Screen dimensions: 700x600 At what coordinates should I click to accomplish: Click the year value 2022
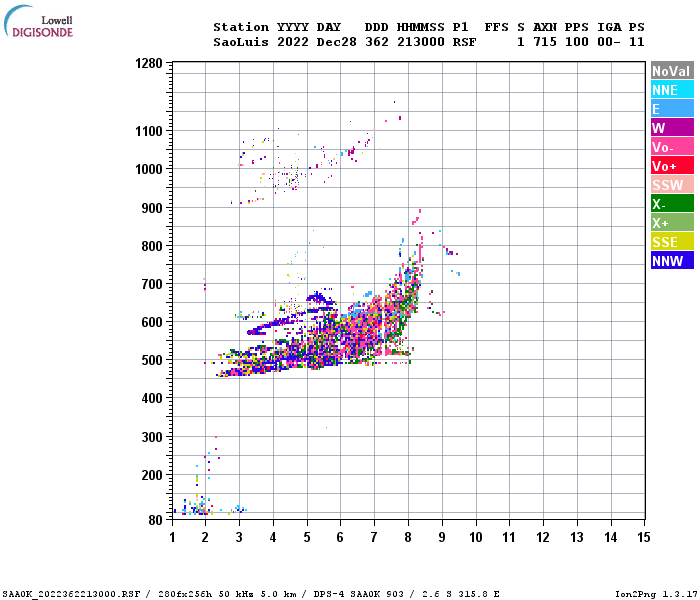pos(293,42)
